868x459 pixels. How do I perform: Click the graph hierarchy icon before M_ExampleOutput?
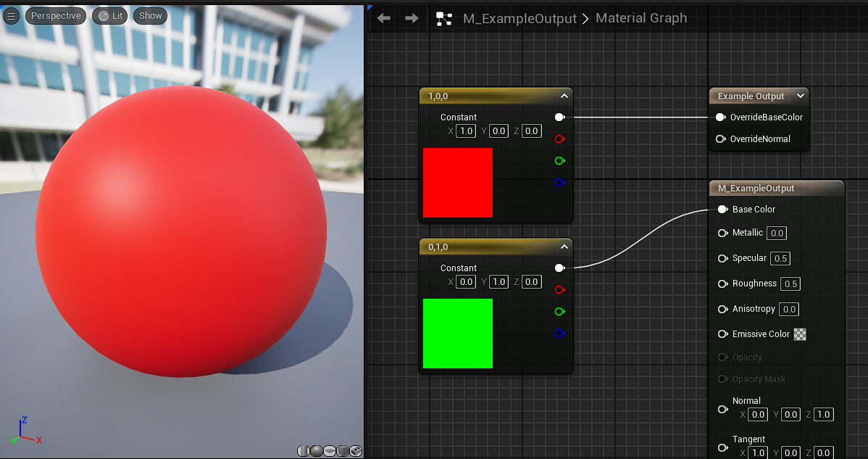[x=444, y=19]
